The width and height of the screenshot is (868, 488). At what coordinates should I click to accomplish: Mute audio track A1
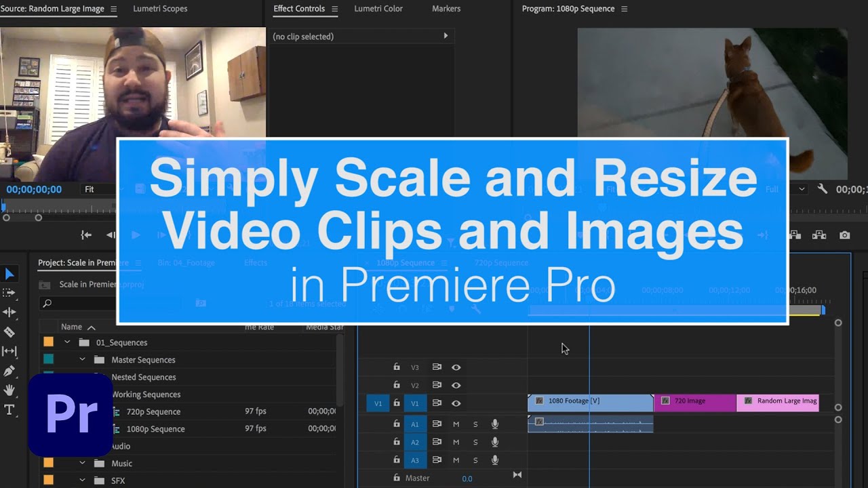456,424
